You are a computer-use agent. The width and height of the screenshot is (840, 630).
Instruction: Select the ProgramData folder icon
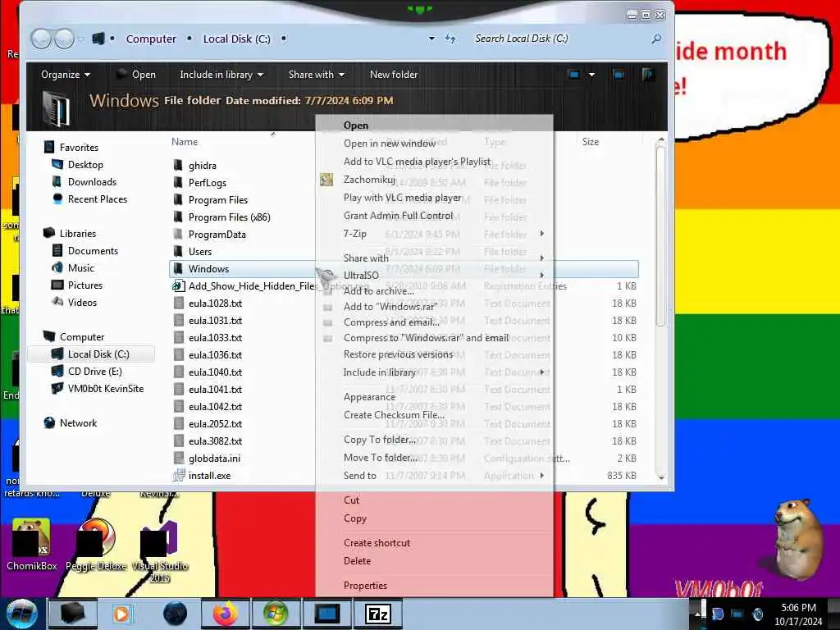pyautogui.click(x=178, y=234)
